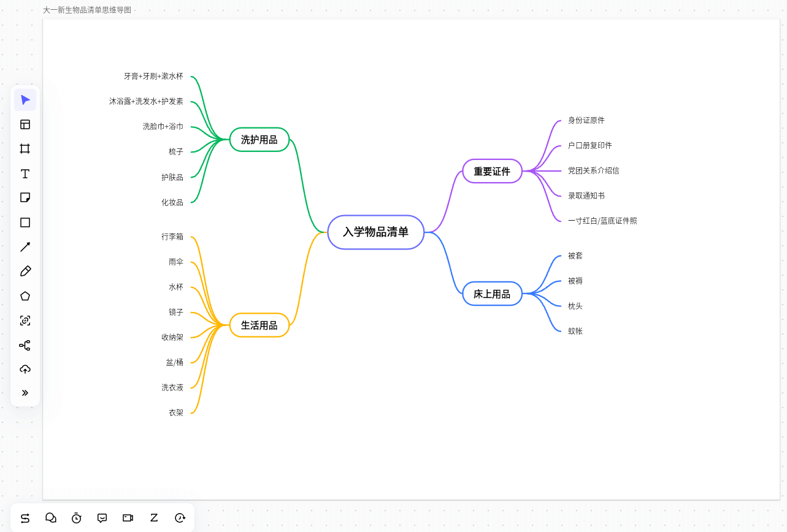
Task: Open the version history clock icon
Action: click(180, 518)
